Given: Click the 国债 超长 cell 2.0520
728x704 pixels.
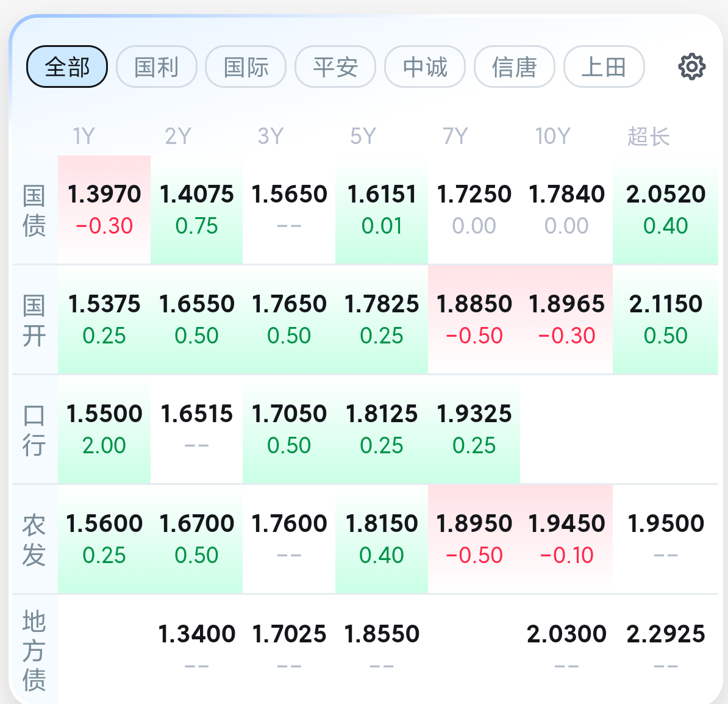Looking at the screenshot, I should pos(665,209).
